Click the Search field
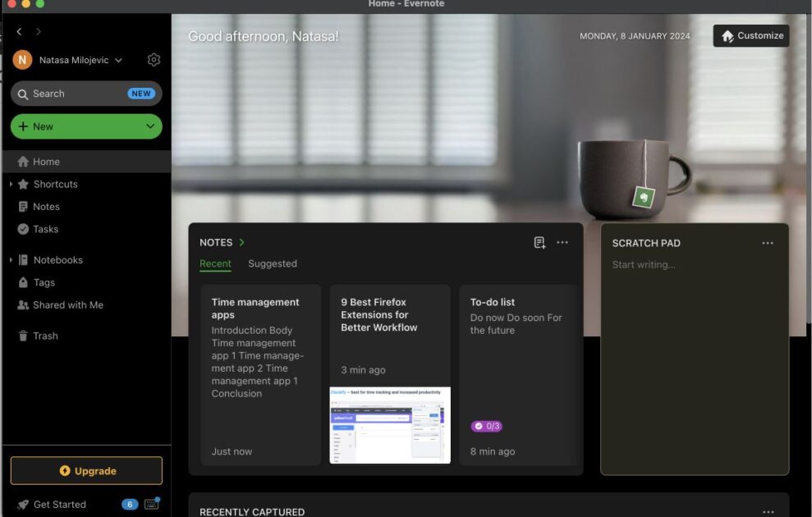812x517 pixels. (x=78, y=94)
